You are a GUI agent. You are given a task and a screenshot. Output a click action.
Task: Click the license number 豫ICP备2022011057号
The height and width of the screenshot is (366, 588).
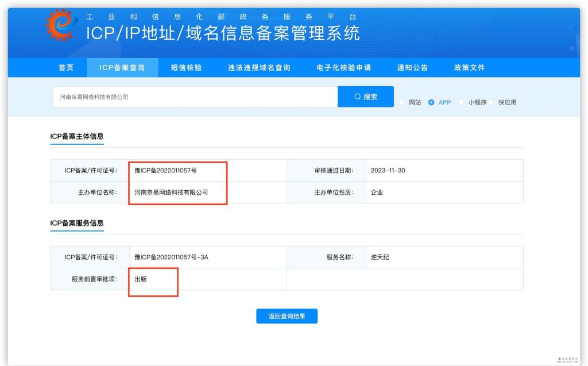(x=165, y=171)
